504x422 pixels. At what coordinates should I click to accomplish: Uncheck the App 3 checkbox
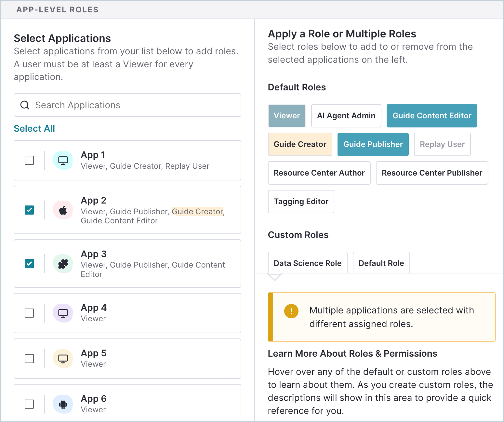(29, 264)
